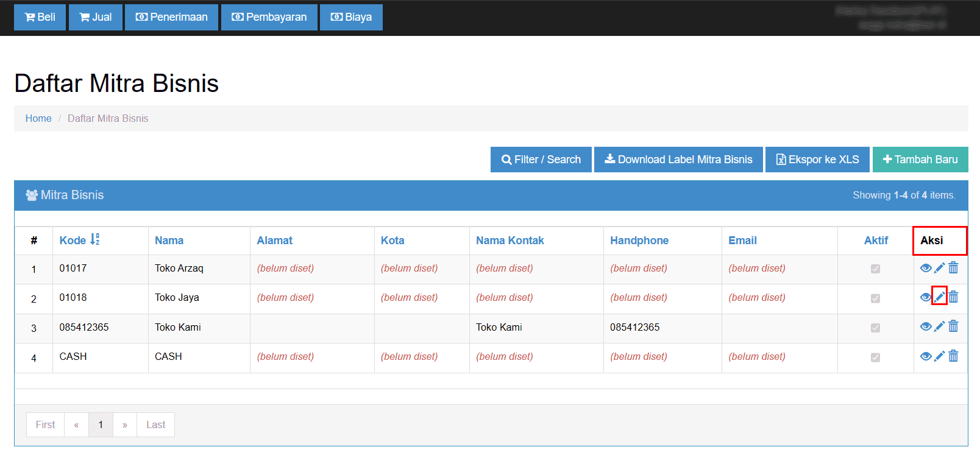Go to Home breadcrumb link
Viewport: 980px width, 475px height.
point(38,118)
